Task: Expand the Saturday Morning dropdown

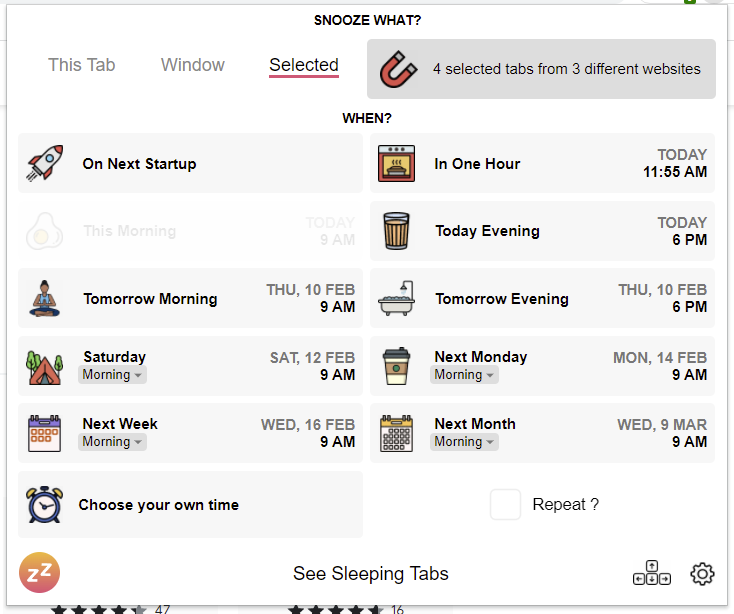Action: 112,375
